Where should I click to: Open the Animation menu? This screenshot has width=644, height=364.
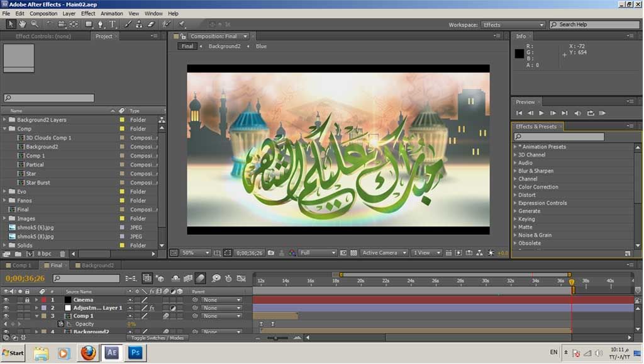[112, 14]
